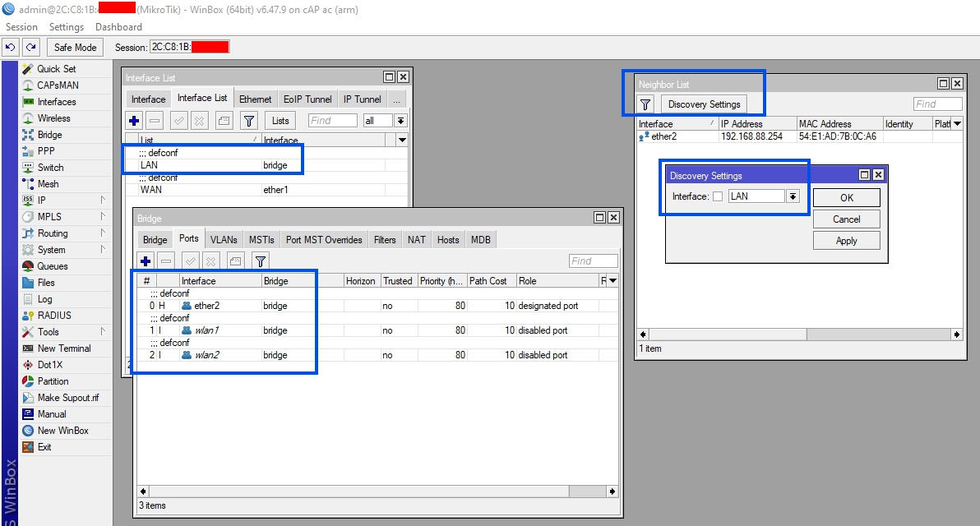Open Quick Set from the sidebar
980x526 pixels.
[x=56, y=69]
